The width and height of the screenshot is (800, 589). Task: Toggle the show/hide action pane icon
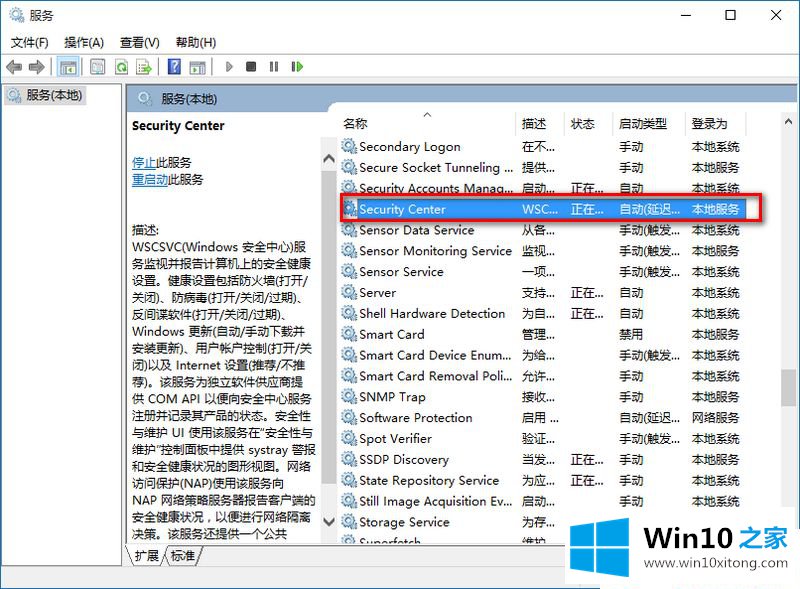coord(197,67)
